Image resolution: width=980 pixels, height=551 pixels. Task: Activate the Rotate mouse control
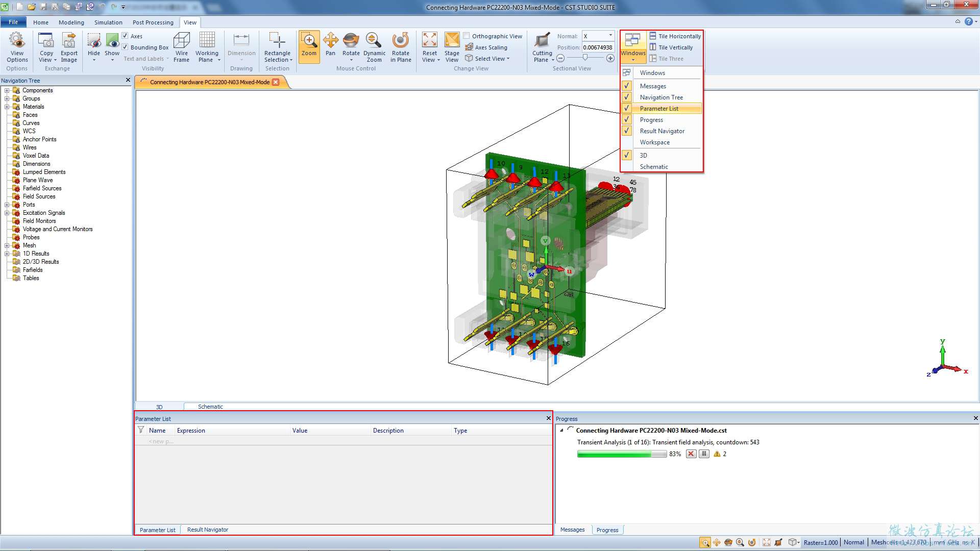[x=351, y=47]
